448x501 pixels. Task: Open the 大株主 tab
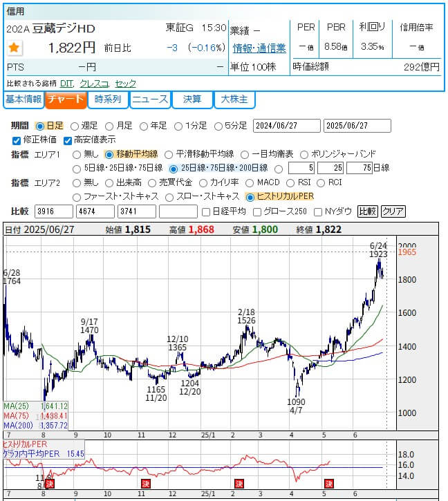(x=234, y=100)
